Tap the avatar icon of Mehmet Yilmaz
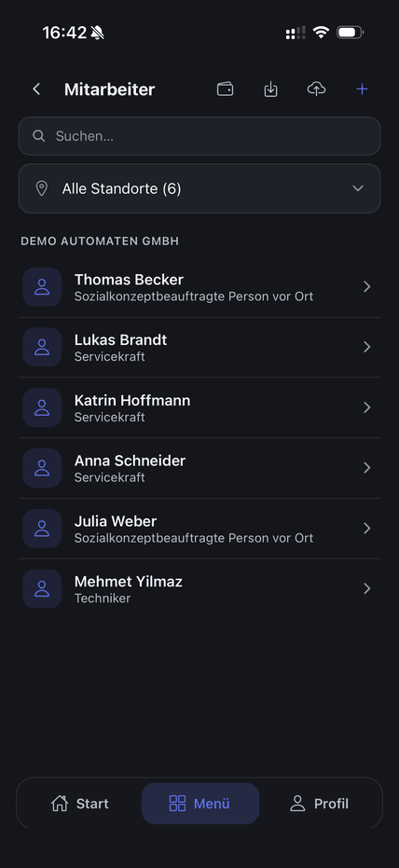Screen dimensions: 399x868 tap(42, 589)
